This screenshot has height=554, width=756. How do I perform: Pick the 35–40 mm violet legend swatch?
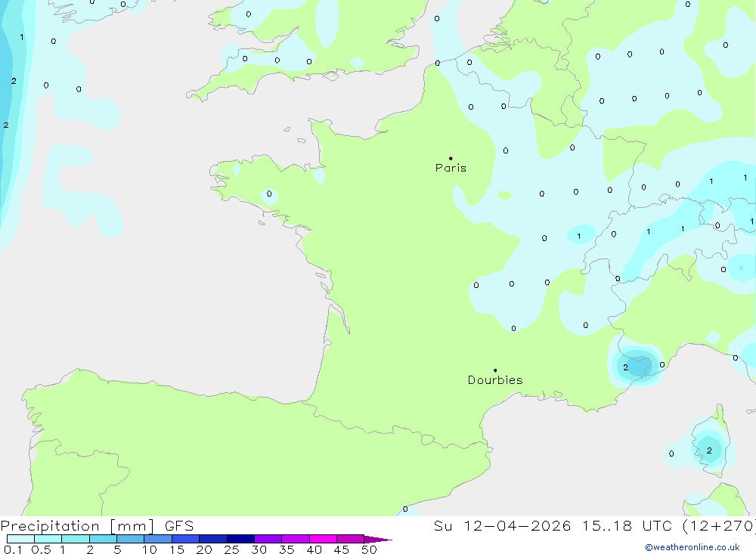click(296, 539)
